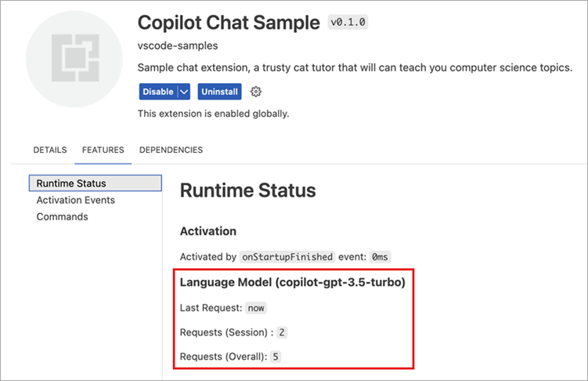
Task: Click the onStartupFinished event code label
Action: tap(287, 256)
